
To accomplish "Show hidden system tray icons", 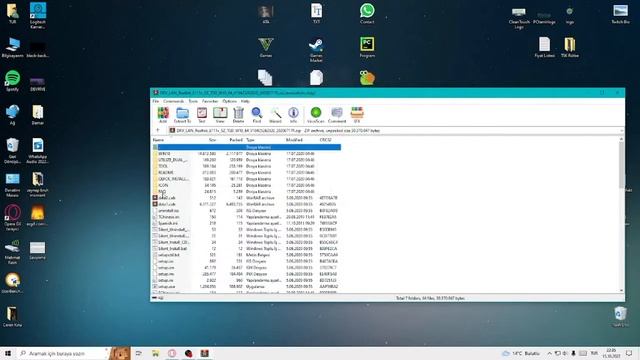I will pos(549,353).
